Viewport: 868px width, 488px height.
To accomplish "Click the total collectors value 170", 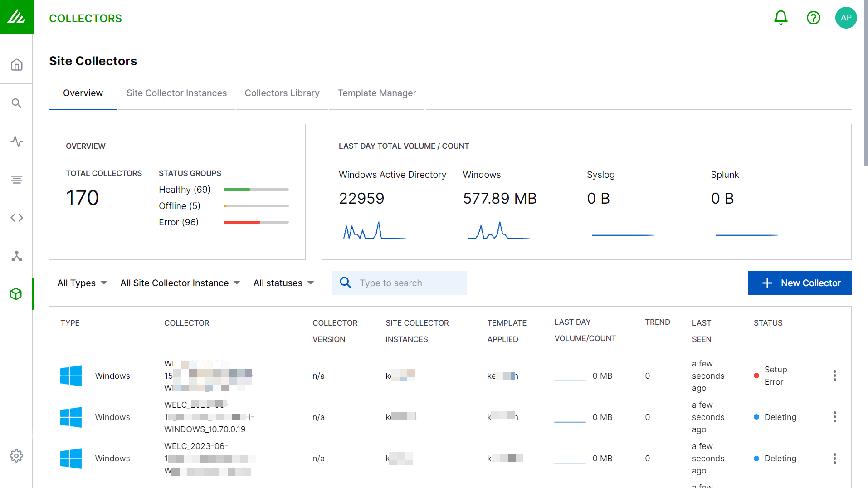I will pyautogui.click(x=82, y=198).
